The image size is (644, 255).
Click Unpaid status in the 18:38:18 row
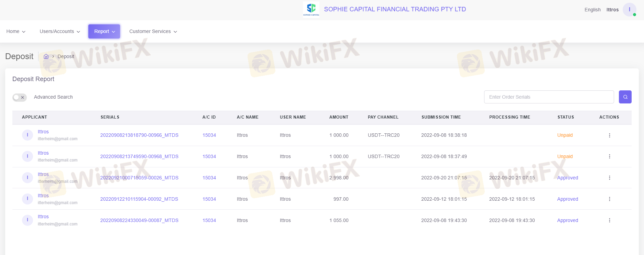(565, 135)
